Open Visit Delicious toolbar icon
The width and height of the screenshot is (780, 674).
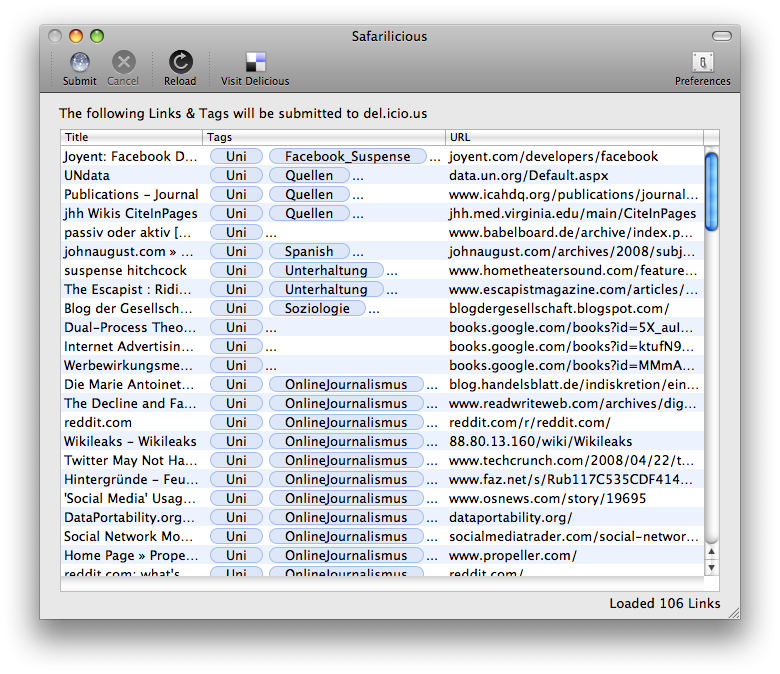(256, 63)
